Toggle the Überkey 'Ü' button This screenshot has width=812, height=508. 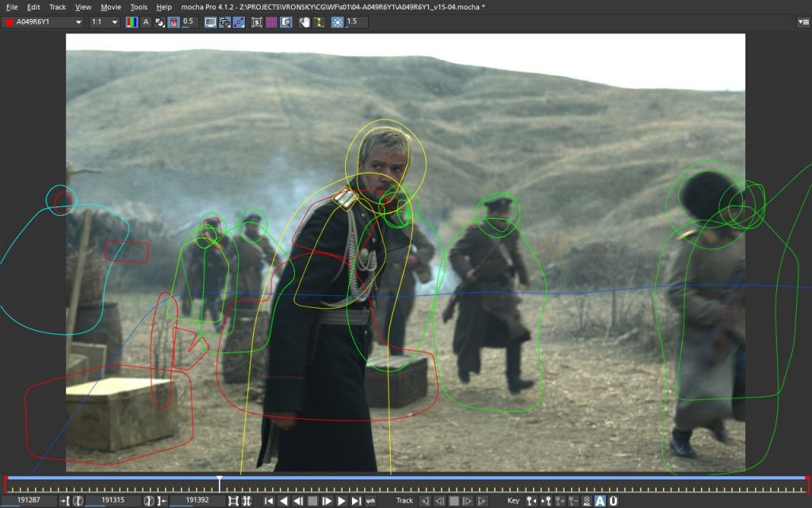click(614, 501)
